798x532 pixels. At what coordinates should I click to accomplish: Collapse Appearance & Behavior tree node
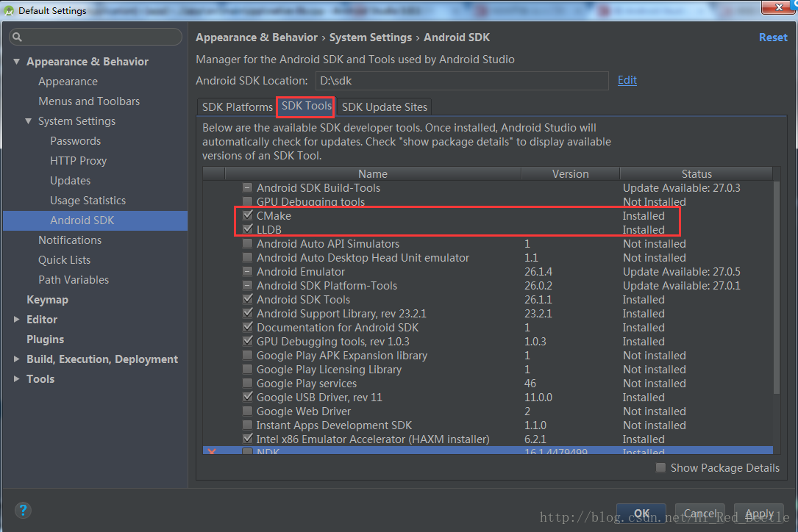coord(16,62)
